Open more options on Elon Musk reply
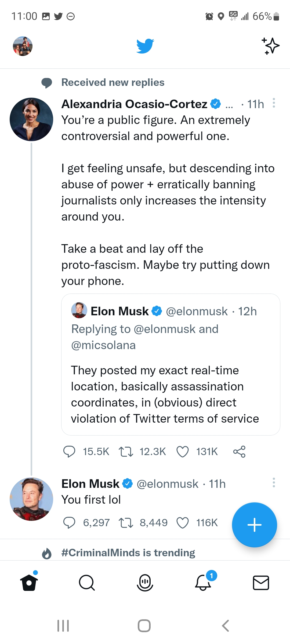Image resolution: width=290 pixels, height=644 pixels. [x=274, y=482]
